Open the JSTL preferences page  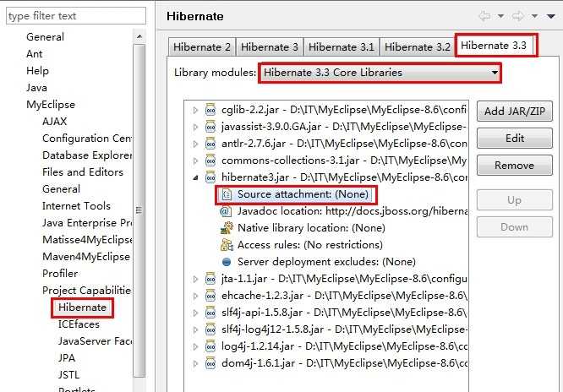click(69, 375)
